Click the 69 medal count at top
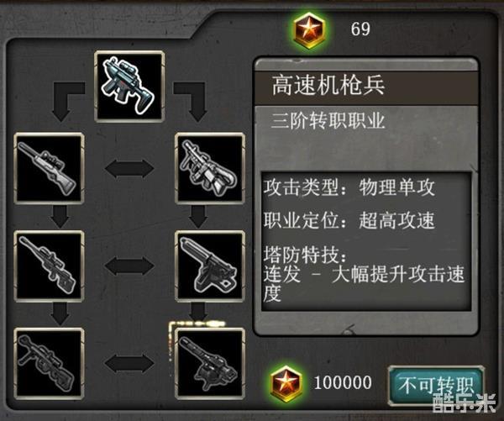Image resolution: width=504 pixels, height=421 pixels. click(360, 29)
